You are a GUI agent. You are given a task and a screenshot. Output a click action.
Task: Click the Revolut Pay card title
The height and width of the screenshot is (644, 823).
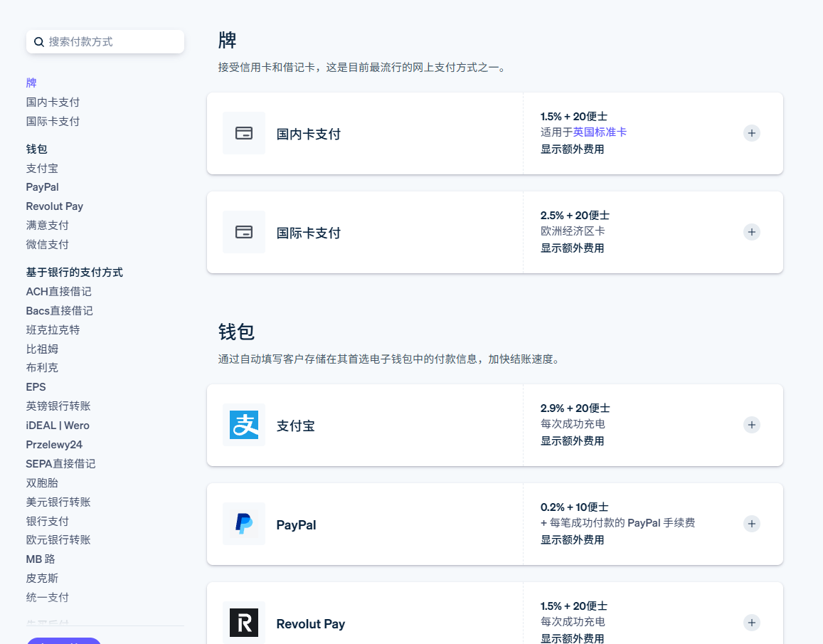point(311,623)
